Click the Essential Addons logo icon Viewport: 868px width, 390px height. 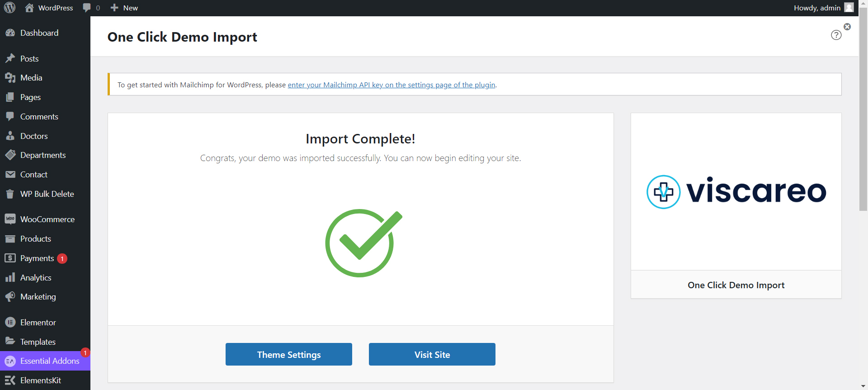click(x=10, y=361)
